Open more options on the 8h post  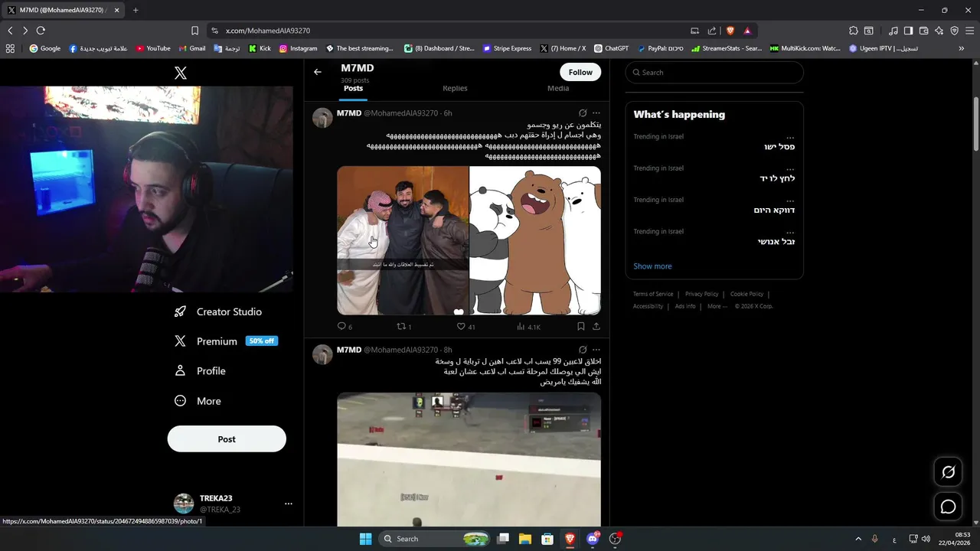596,350
